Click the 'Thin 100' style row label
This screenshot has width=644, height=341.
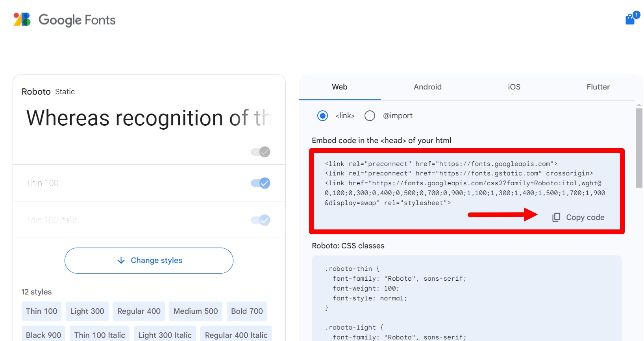(42, 183)
